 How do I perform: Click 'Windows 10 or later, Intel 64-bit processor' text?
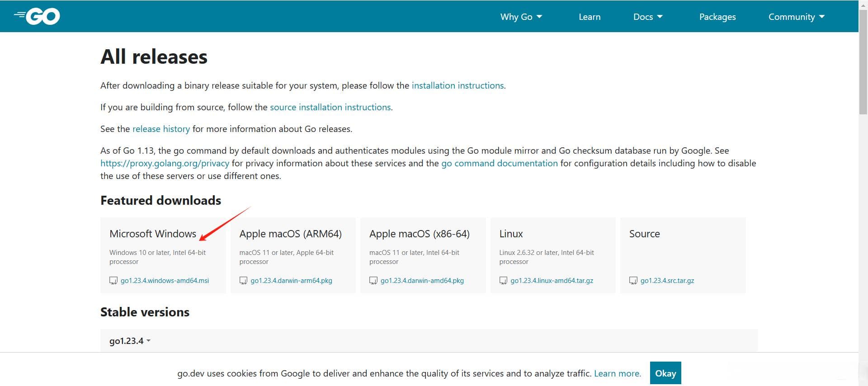tap(157, 257)
